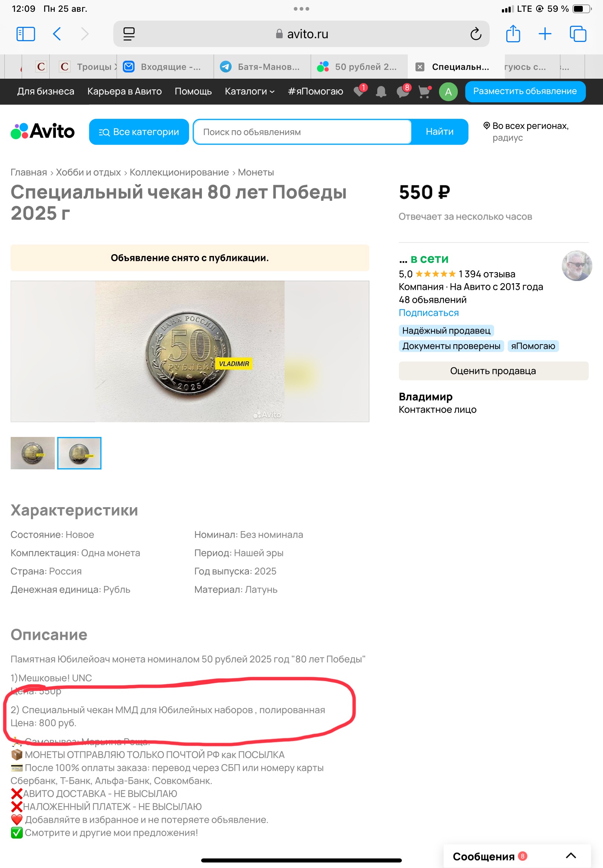603x868 pixels.
Task: Close the Специальн... browser tab
Action: (420, 67)
